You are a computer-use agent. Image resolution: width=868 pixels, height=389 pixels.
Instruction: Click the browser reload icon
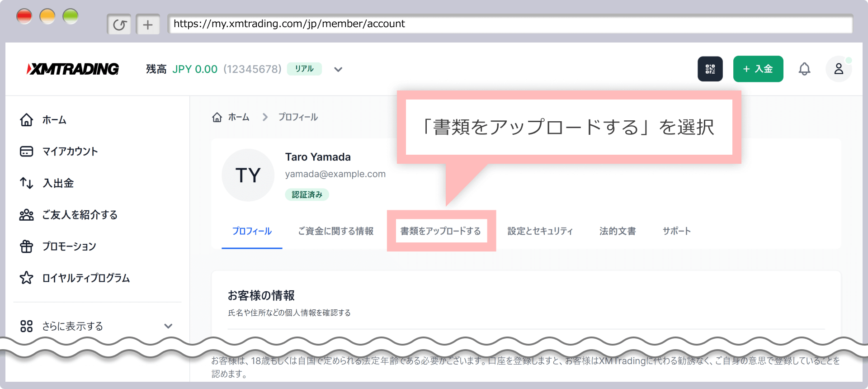click(119, 24)
